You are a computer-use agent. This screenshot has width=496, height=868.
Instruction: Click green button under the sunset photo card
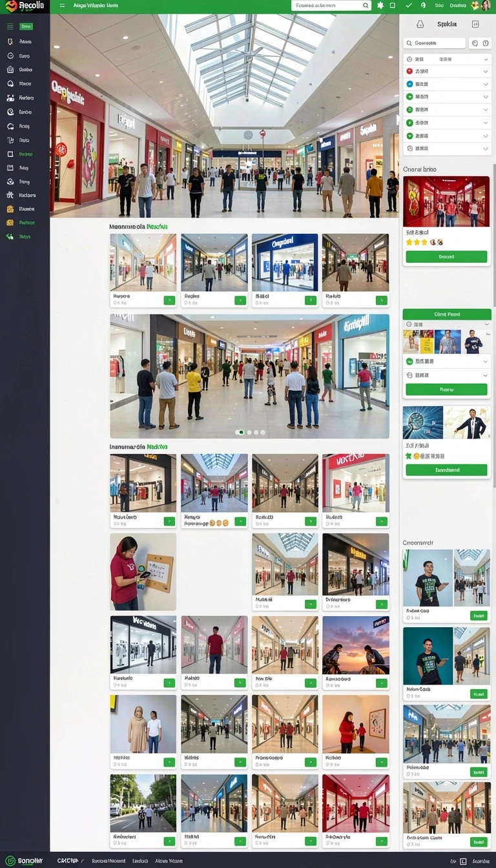point(382,683)
